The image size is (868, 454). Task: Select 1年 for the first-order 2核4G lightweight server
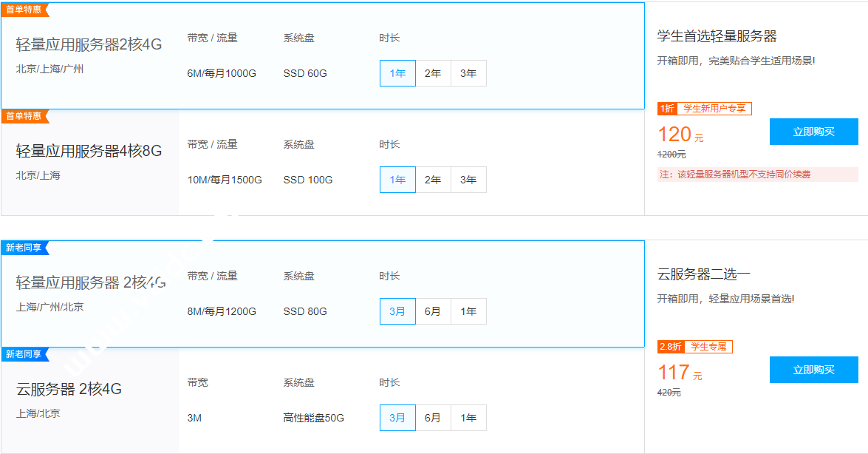[x=397, y=73]
